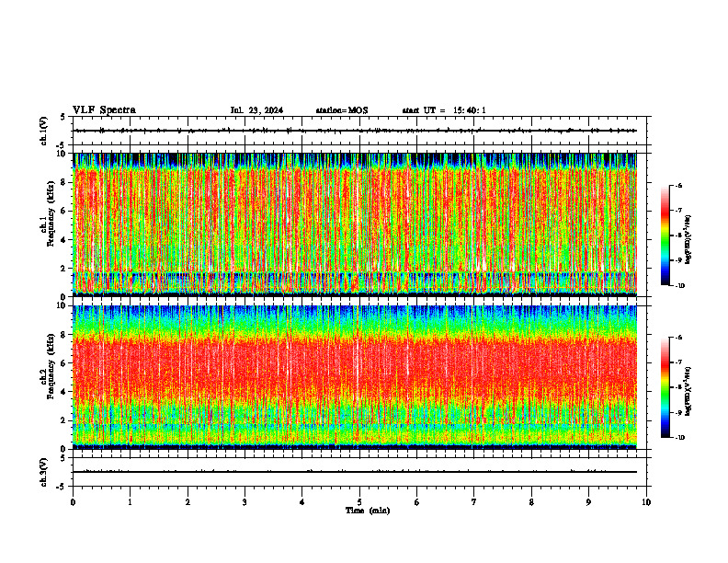
Task: Click inside the ch.1 spectrogram panel
Action: 355,224
